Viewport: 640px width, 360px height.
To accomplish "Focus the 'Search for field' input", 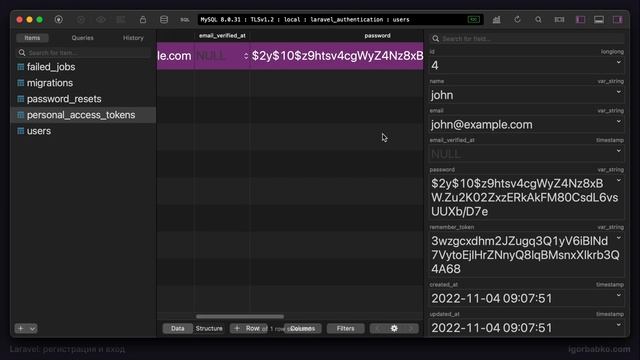I will 527,38.
